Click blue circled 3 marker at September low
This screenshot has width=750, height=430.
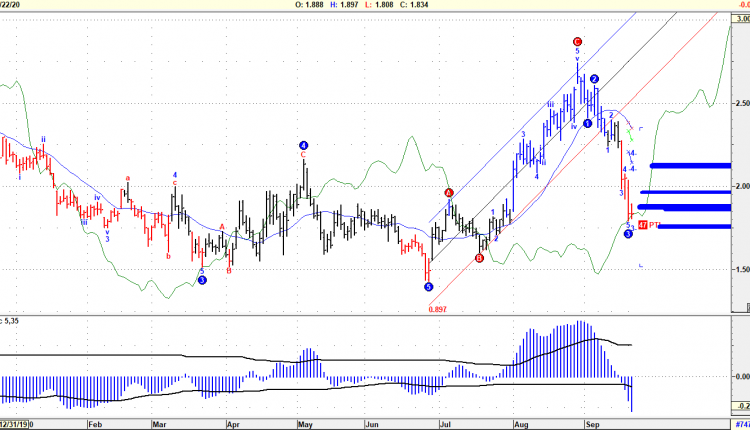coord(628,234)
